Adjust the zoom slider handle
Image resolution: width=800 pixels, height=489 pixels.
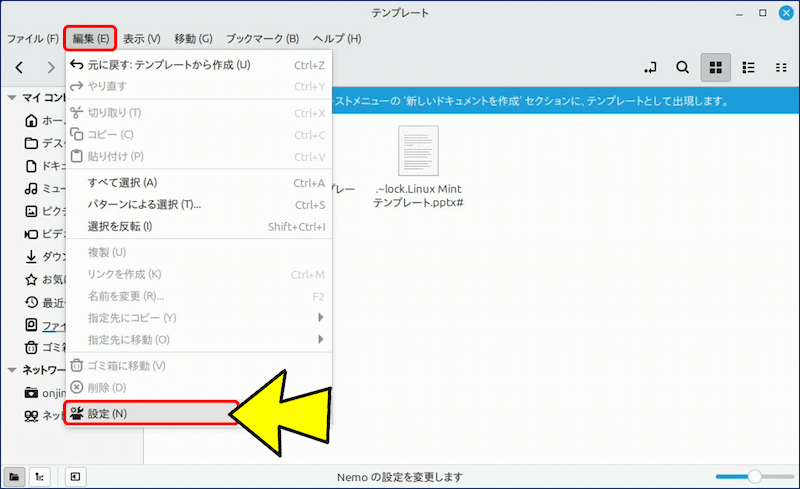click(x=755, y=477)
